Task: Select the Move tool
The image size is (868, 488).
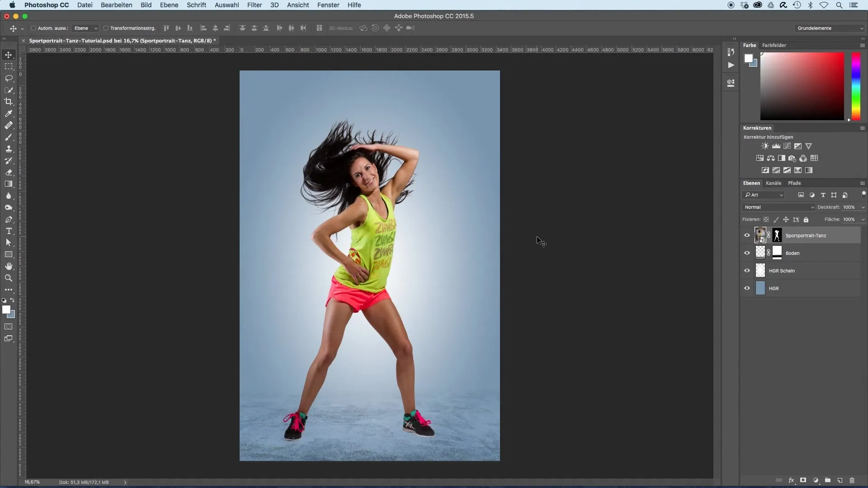Action: (x=9, y=55)
